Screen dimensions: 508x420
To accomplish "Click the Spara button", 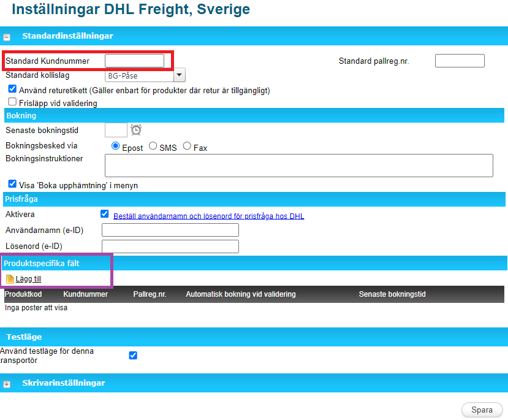I will click(482, 410).
